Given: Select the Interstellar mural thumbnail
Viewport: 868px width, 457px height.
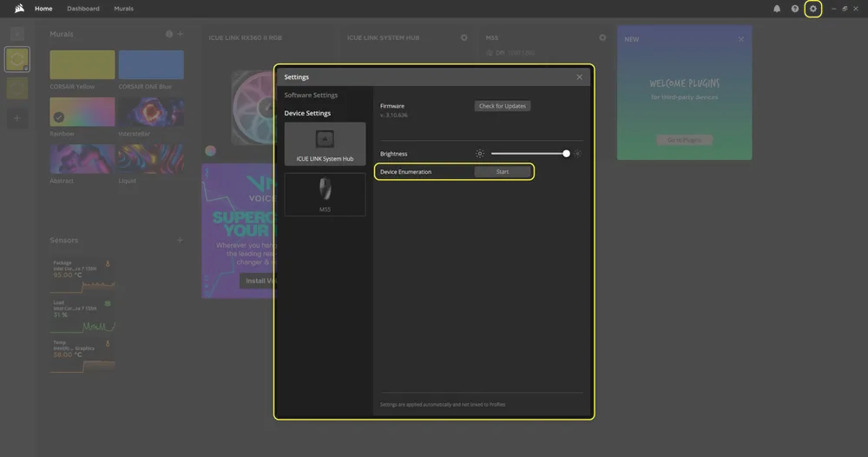Looking at the screenshot, I should point(151,112).
